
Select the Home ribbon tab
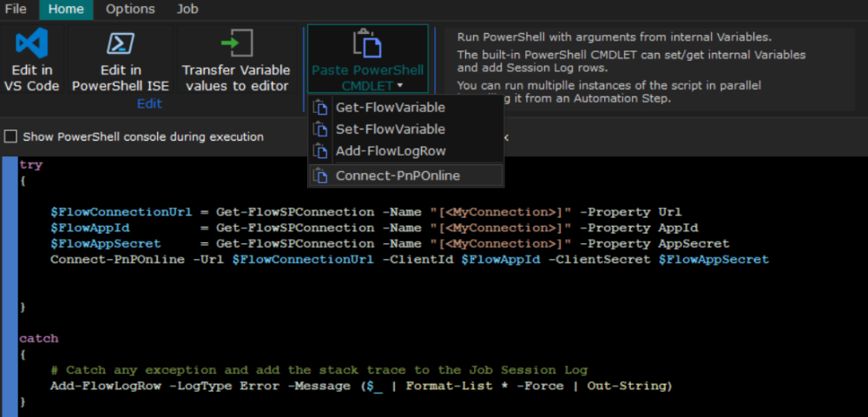click(x=66, y=10)
